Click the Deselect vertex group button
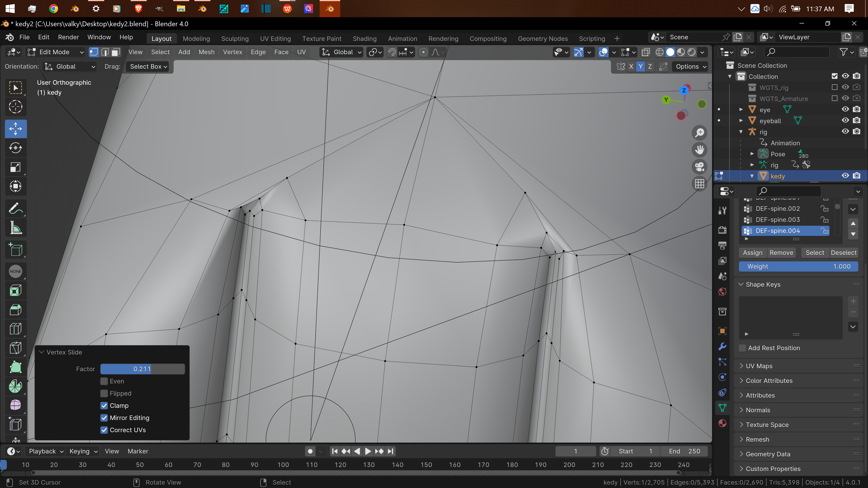 pos(843,253)
